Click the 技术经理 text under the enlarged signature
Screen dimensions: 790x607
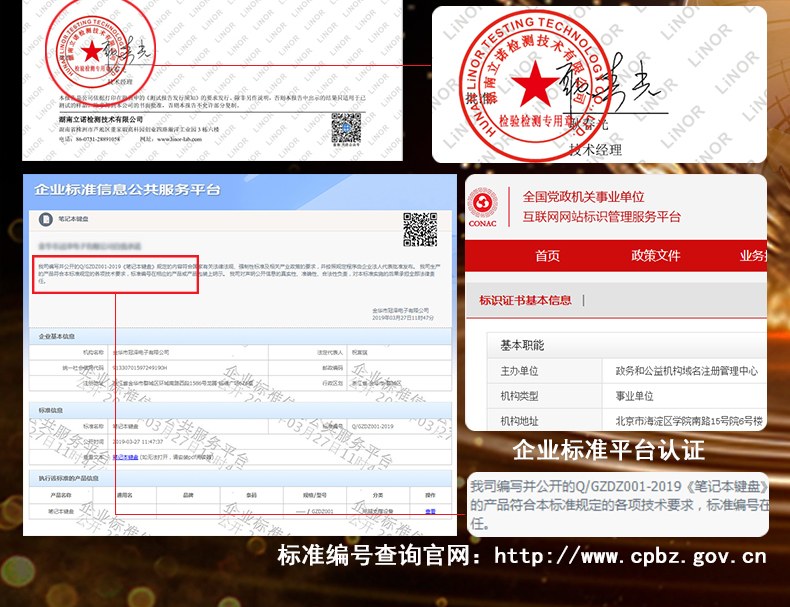(596, 150)
